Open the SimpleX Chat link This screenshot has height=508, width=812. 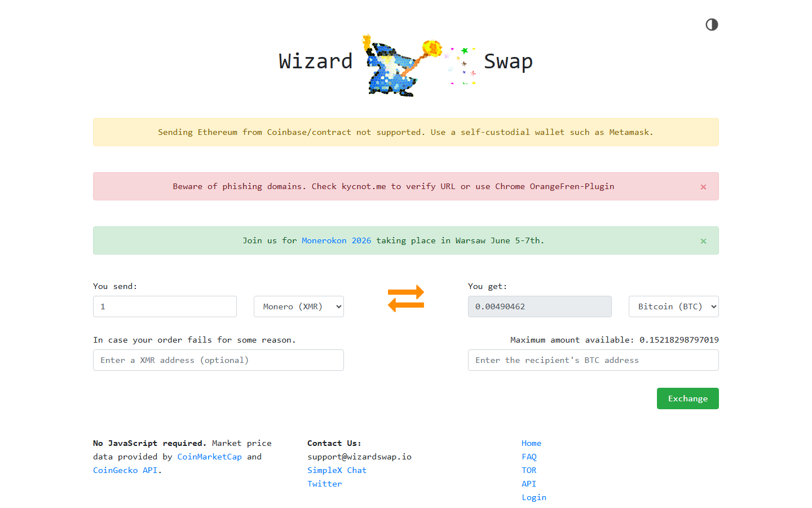pos(337,470)
